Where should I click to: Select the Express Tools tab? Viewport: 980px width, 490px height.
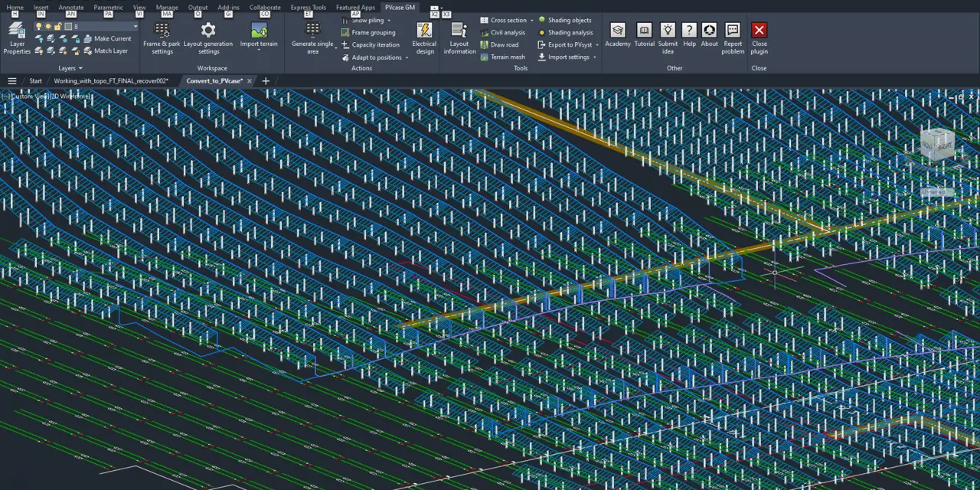coord(308,8)
